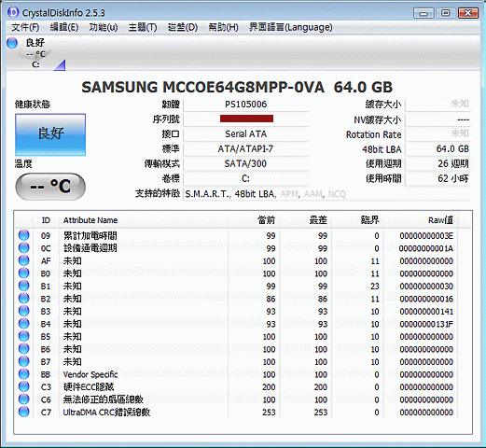Click raw value 00000000003E
The height and width of the screenshot is (448, 486).
click(x=426, y=236)
